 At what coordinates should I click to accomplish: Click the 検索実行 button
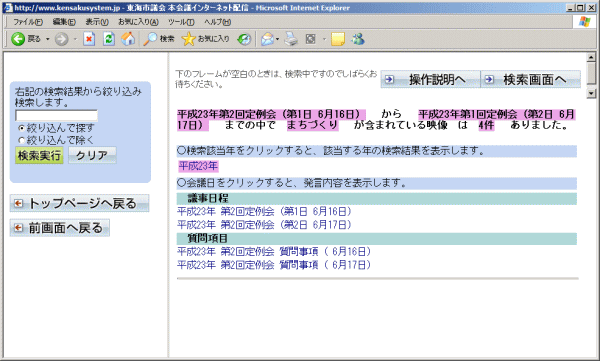point(39,155)
